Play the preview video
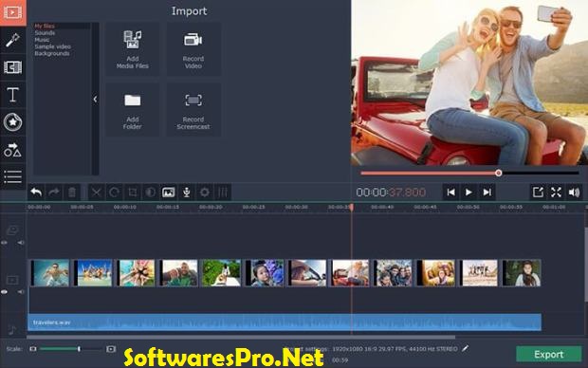 pyautogui.click(x=469, y=193)
